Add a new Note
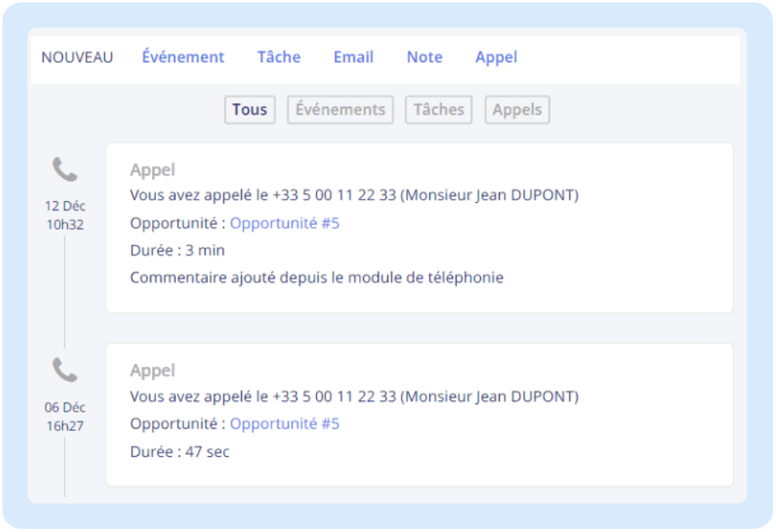776x532 pixels. point(424,57)
